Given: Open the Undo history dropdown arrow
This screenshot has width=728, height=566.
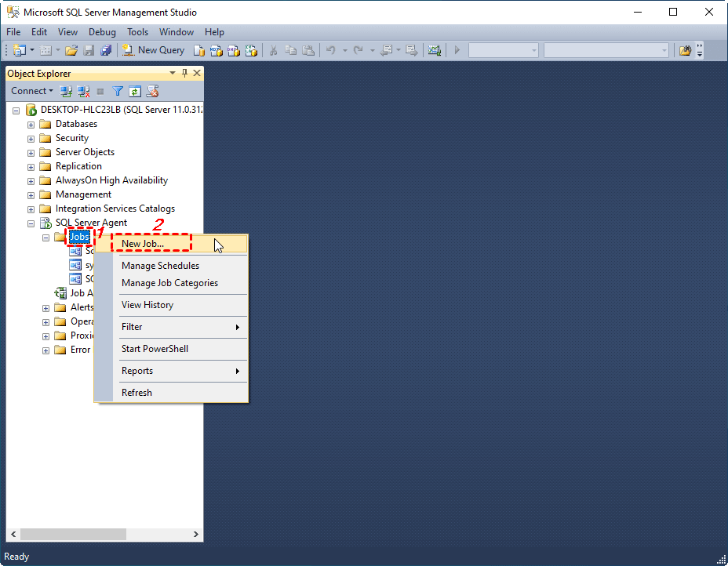Looking at the screenshot, I should click(x=345, y=50).
